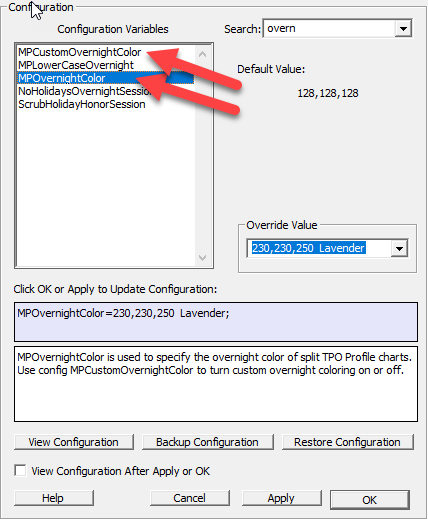Viewport: 428px width, 520px height.
Task: Select ScrubHolidayHonorSession variable
Action: [x=82, y=104]
